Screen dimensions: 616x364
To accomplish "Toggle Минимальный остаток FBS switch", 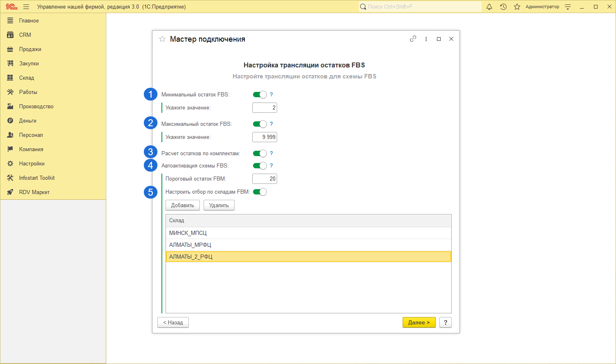I will coord(260,95).
